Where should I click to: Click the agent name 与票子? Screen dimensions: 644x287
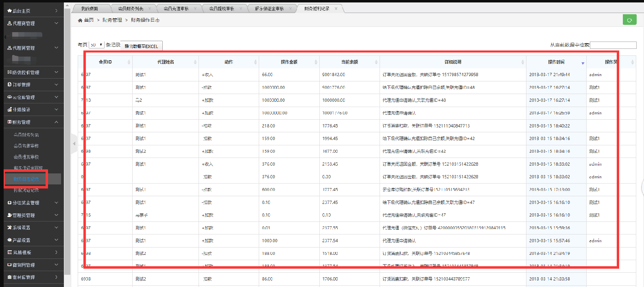tap(142, 215)
